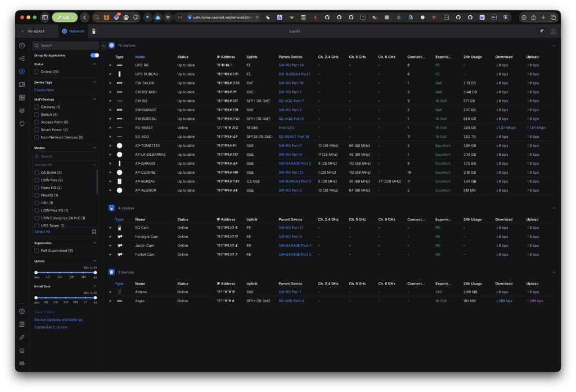The width and height of the screenshot is (576, 392).
Task: Check the Switch (6) filter checkbox
Action: click(x=37, y=115)
